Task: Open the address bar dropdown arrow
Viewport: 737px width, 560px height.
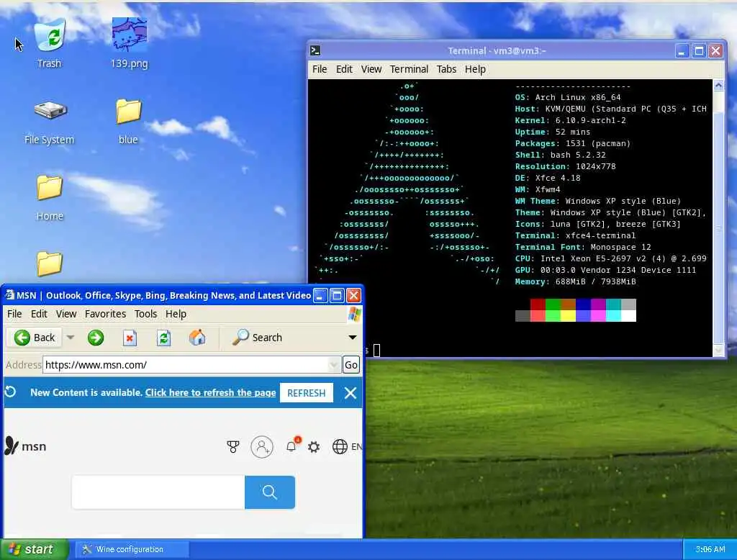Action: [334, 365]
